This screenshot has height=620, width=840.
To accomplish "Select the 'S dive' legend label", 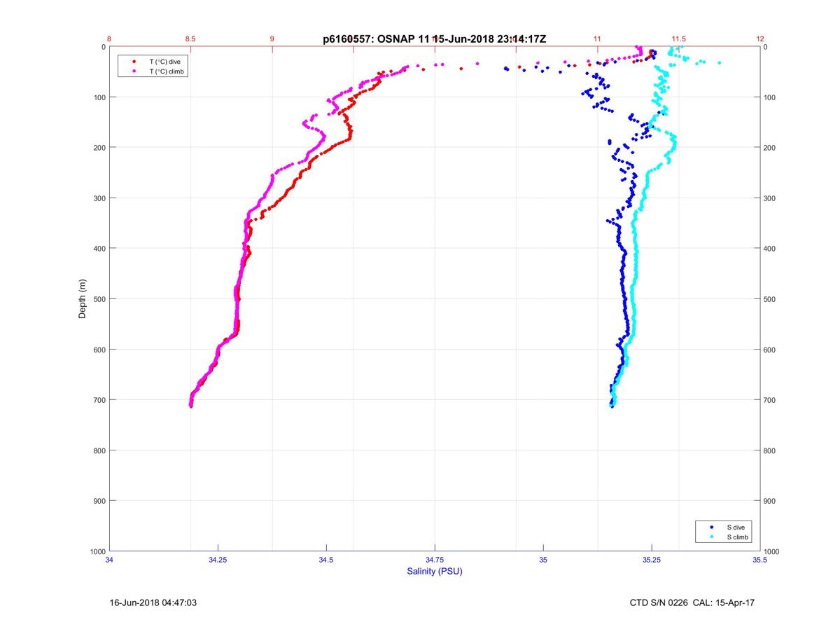I will point(736,527).
